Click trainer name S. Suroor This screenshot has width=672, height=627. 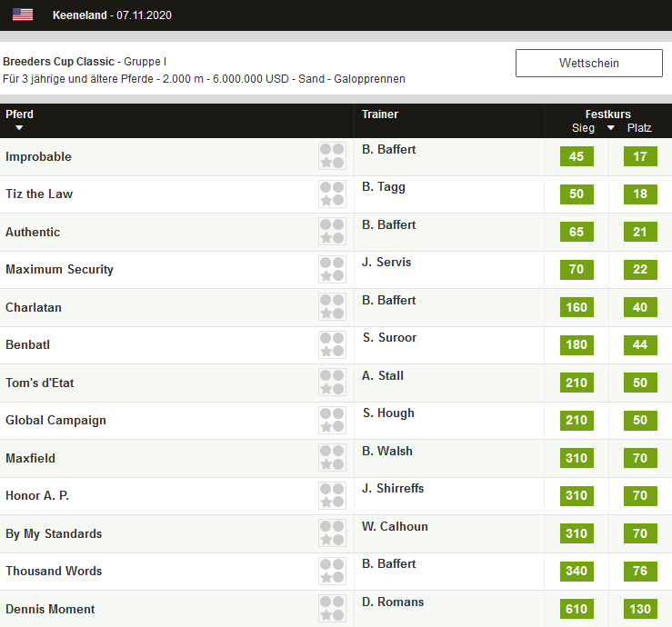(x=389, y=337)
